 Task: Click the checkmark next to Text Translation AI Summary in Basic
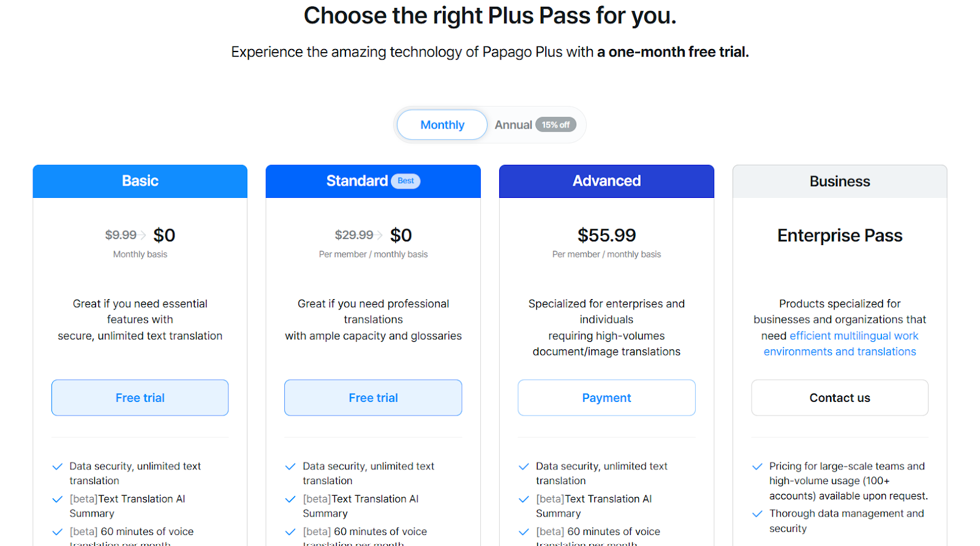pos(56,499)
